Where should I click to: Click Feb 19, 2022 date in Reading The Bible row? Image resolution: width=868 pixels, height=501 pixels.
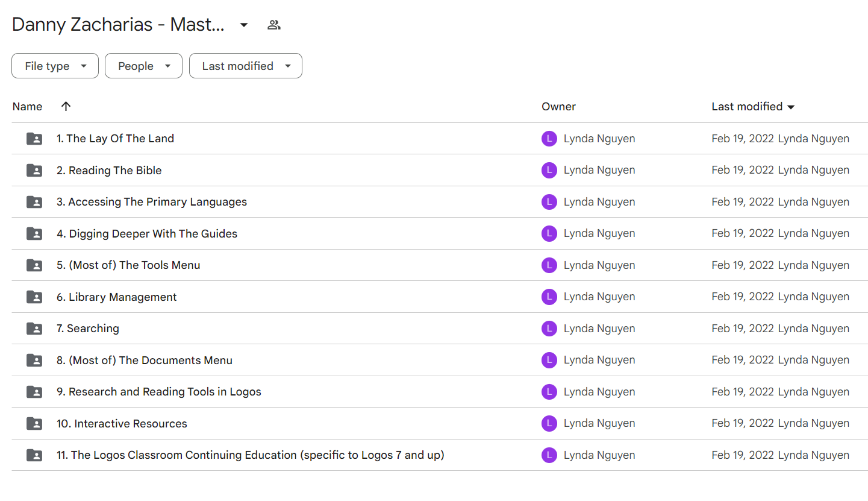click(743, 171)
